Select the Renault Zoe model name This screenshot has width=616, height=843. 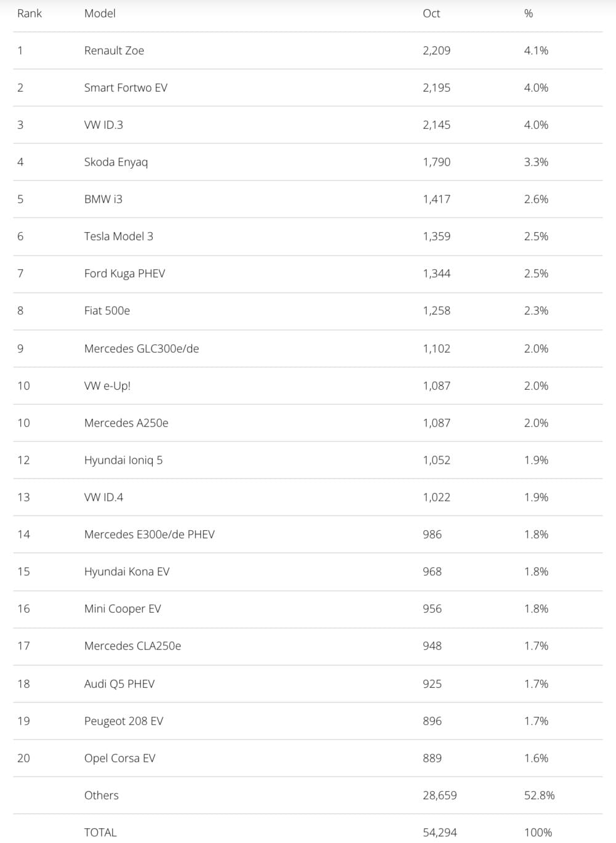click(114, 50)
